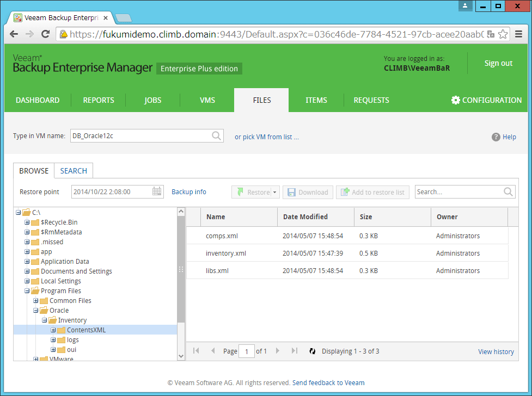Collapse the Inventory folder

[x=45, y=320]
